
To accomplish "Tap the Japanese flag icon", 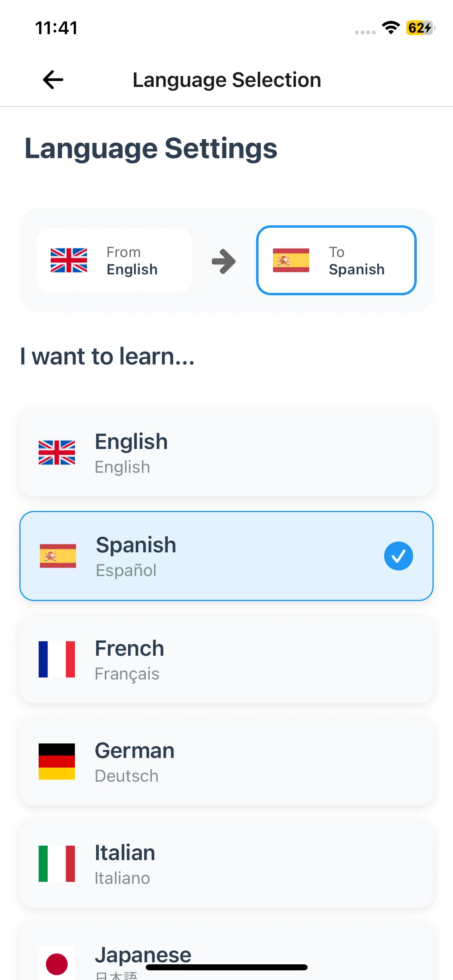I will 57,964.
